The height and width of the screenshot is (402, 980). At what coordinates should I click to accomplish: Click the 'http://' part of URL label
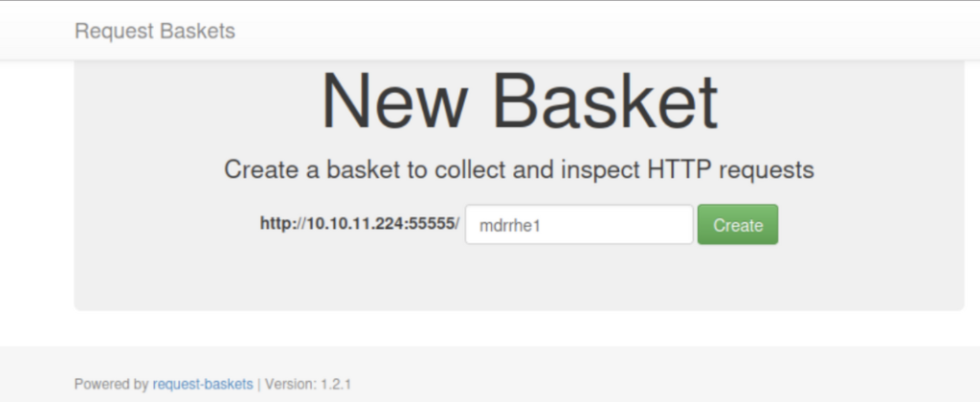(281, 225)
